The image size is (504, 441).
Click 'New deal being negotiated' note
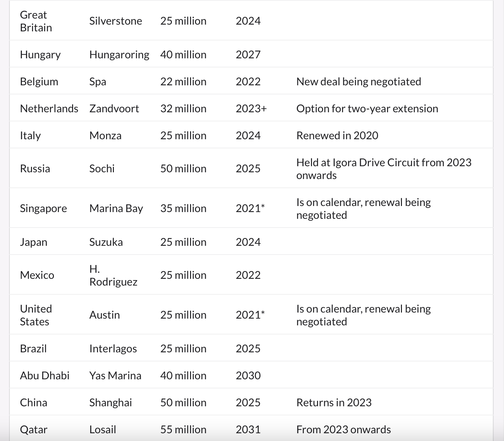coord(358,82)
